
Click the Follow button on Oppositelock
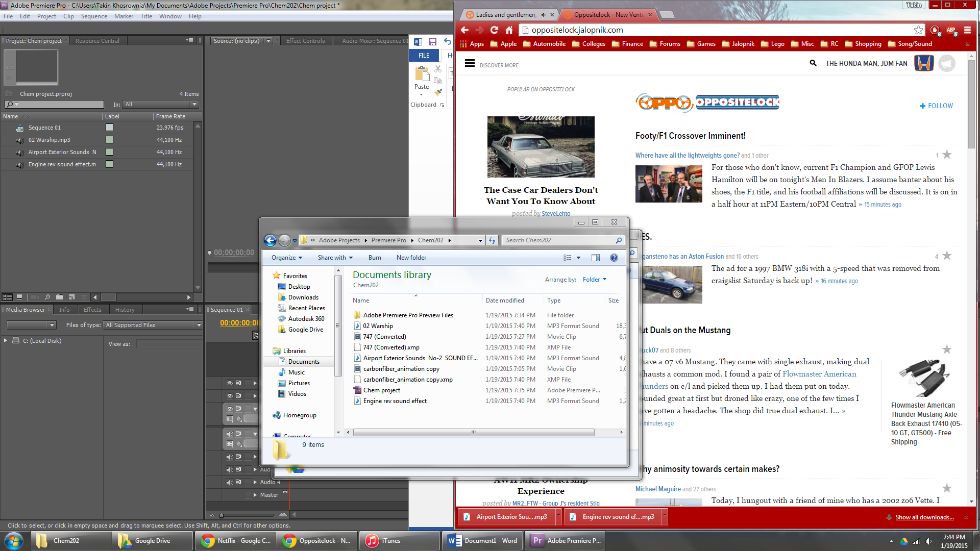click(936, 106)
